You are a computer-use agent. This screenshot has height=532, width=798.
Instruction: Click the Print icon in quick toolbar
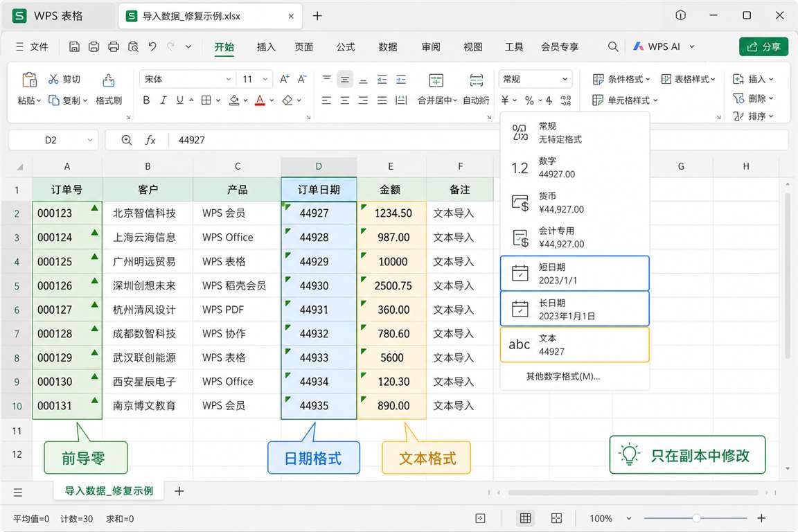tap(114, 47)
